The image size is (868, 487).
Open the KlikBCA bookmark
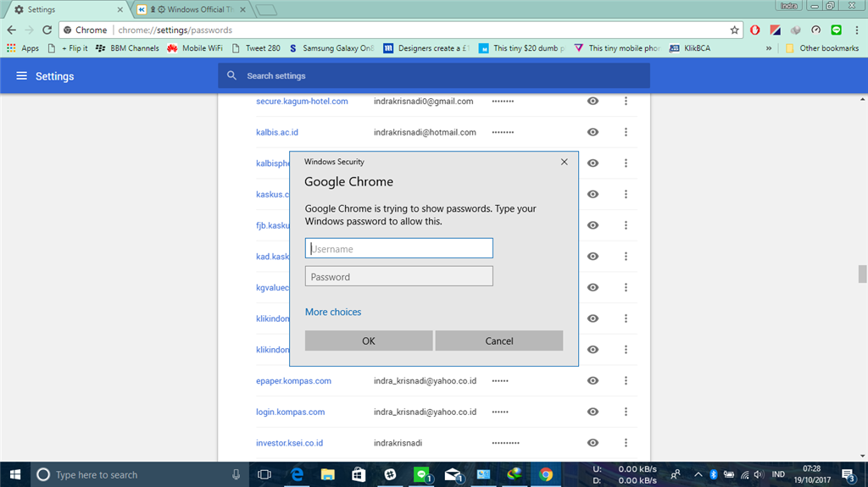[690, 48]
